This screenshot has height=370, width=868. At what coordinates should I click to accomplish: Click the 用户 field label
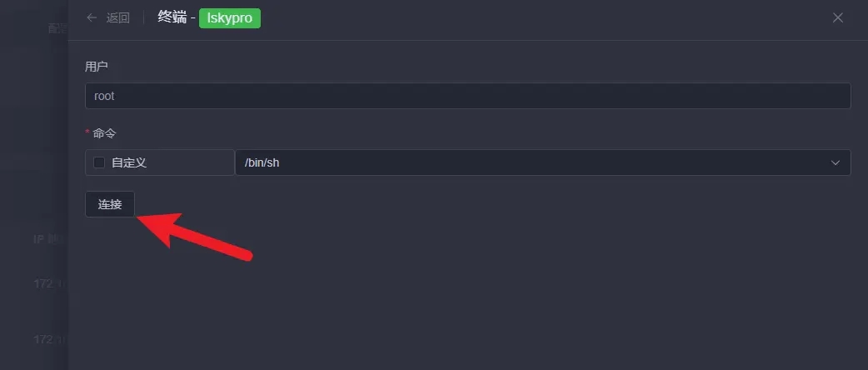click(x=97, y=67)
